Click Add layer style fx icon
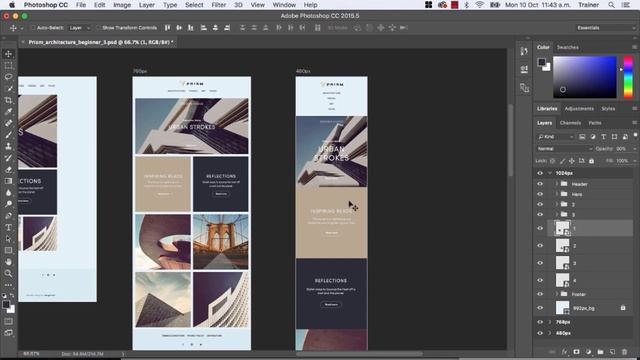 pos(564,351)
